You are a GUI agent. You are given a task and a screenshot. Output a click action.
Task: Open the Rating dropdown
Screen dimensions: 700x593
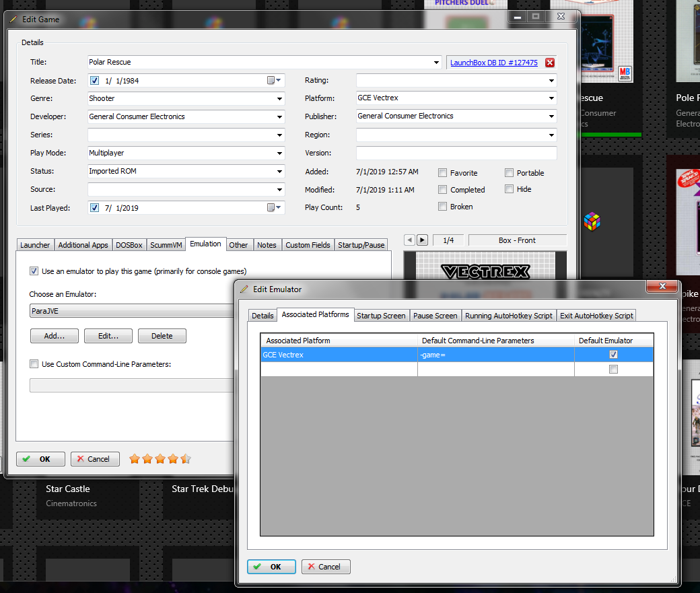[x=551, y=81]
